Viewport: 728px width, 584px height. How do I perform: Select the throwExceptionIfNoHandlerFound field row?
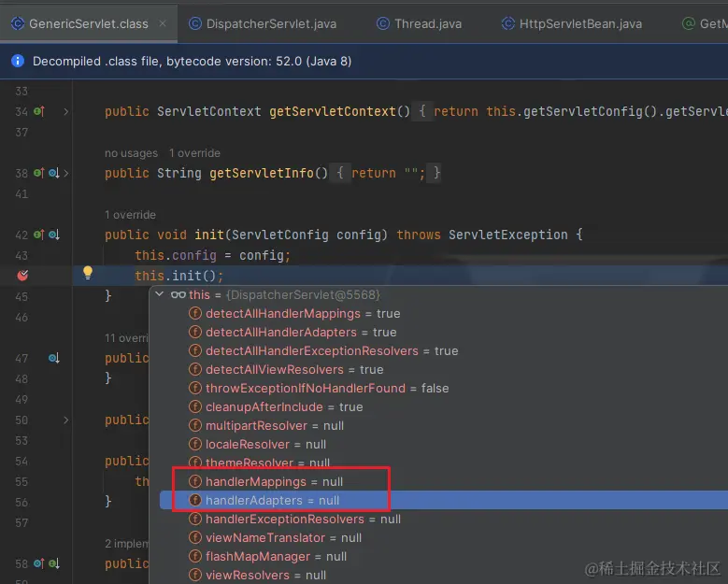coord(443,389)
